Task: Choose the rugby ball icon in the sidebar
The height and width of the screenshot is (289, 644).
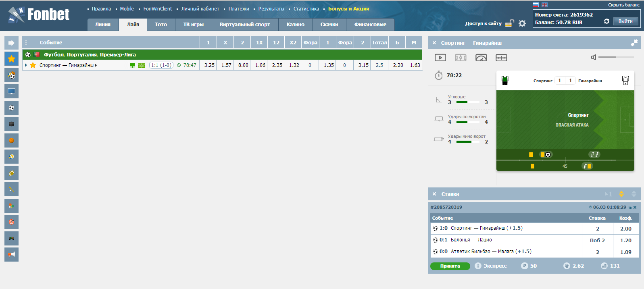Action: 11,173
